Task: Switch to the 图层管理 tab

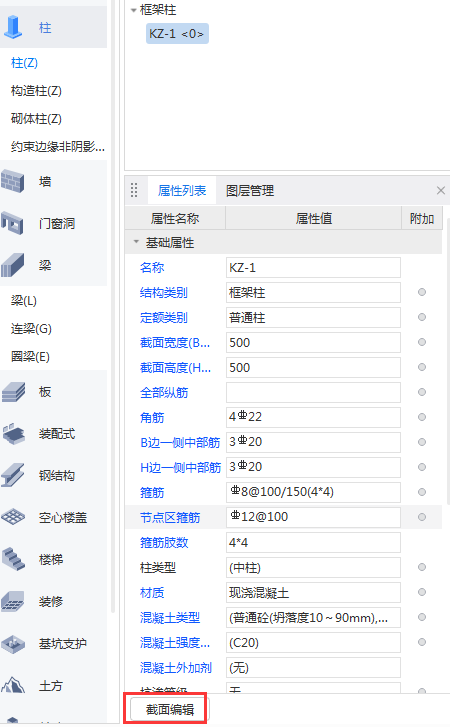Action: coord(250,191)
